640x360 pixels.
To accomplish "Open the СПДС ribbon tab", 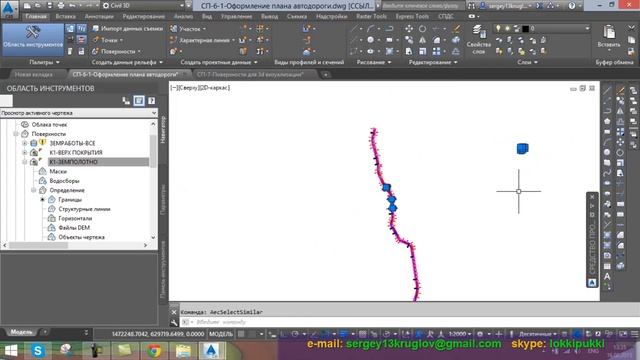I will (446, 16).
